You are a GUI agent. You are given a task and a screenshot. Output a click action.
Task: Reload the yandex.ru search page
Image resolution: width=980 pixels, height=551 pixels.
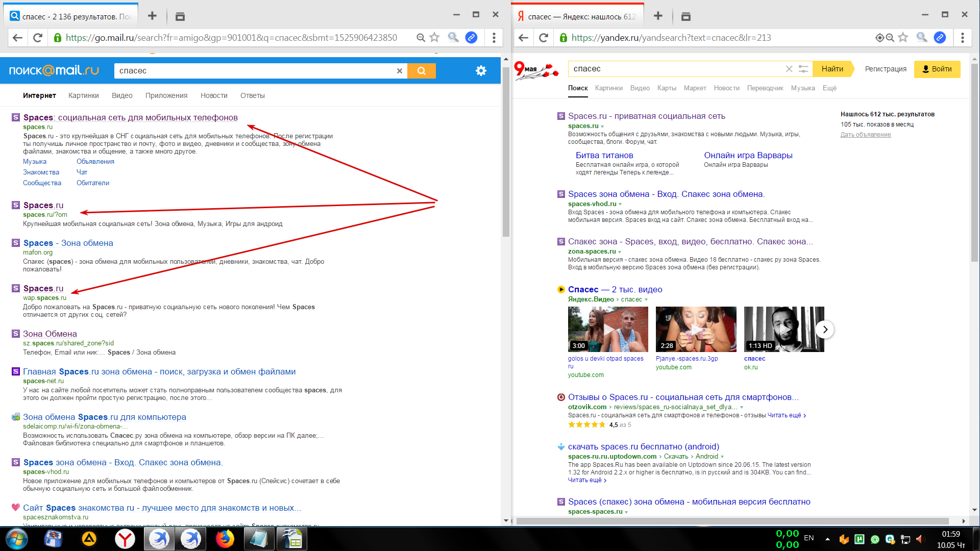coord(543,37)
